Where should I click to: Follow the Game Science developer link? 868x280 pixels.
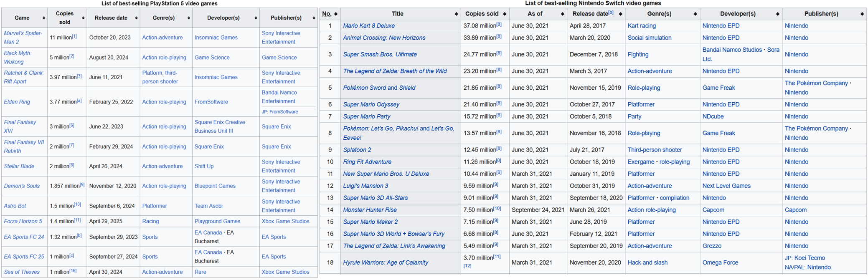[x=212, y=58]
